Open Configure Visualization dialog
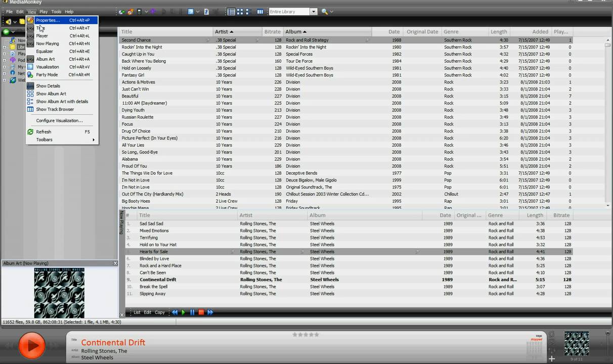This screenshot has height=364, width=613. coord(62,121)
